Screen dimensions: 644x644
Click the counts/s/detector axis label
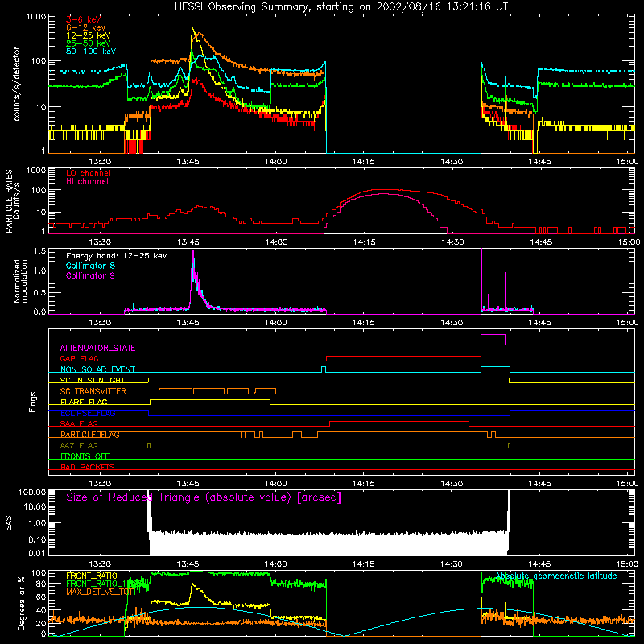[16, 84]
